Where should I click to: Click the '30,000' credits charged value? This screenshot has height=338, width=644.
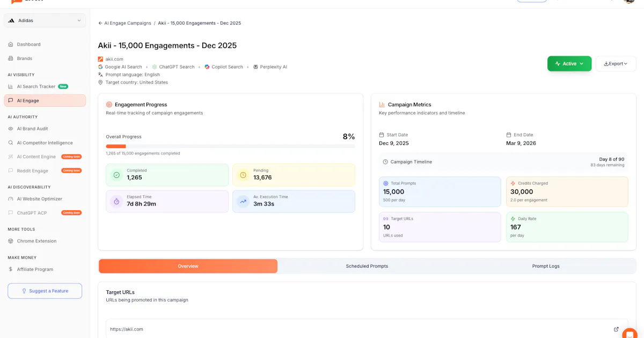pos(522,192)
